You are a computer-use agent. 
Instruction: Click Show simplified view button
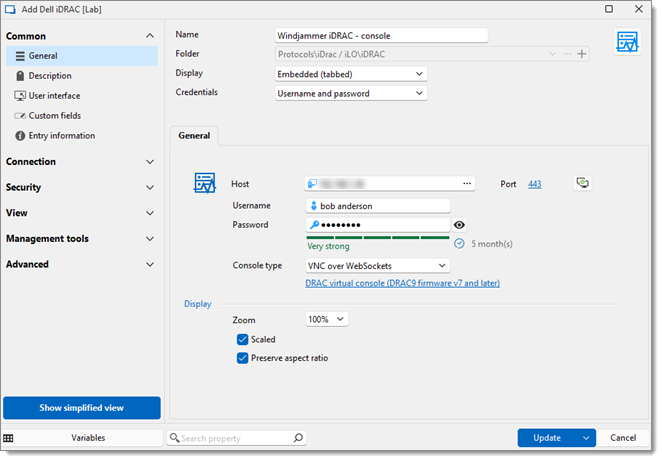(x=82, y=408)
